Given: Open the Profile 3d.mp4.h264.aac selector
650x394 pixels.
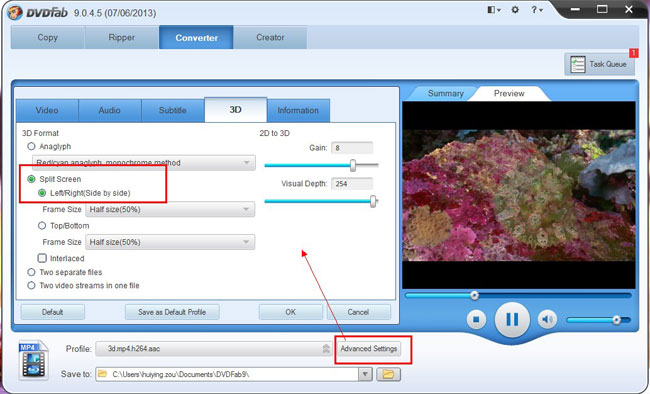Looking at the screenshot, I should pyautogui.click(x=213, y=349).
